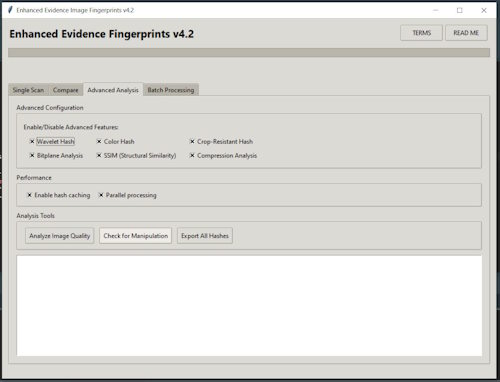Go to the Batch Processing tab
The height and width of the screenshot is (382, 500).
[x=171, y=90]
